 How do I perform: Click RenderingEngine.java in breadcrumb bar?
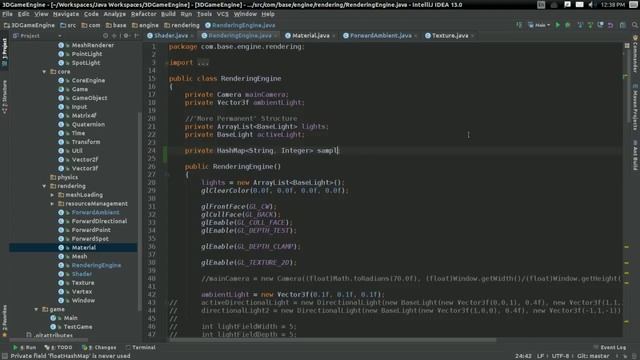coord(240,25)
